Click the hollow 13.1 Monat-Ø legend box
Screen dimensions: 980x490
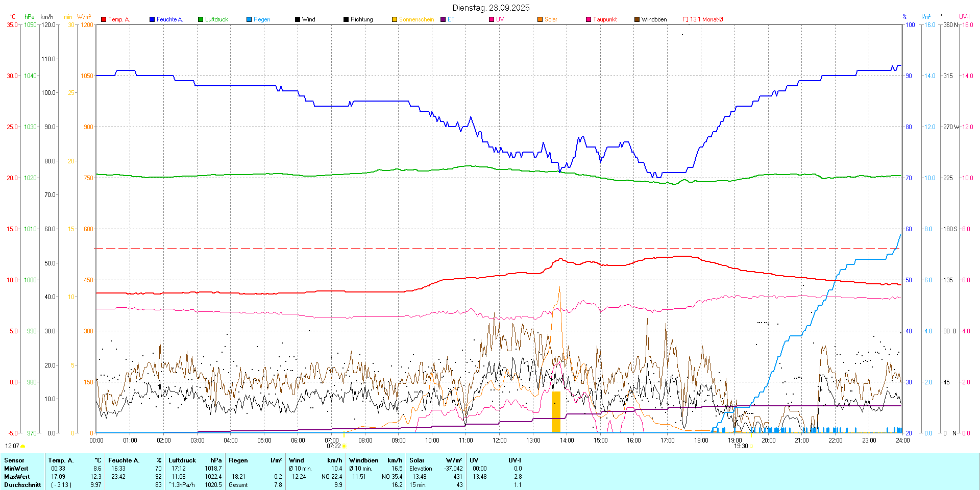pos(685,19)
